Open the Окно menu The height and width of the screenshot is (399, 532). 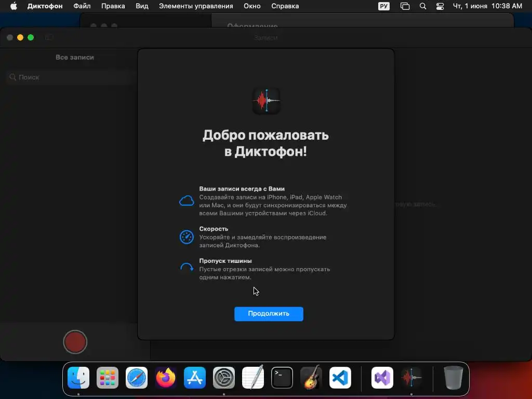(252, 6)
